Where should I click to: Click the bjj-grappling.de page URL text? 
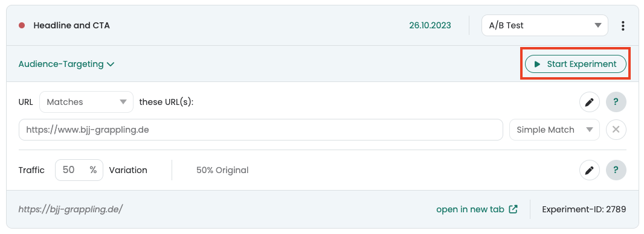click(71, 209)
